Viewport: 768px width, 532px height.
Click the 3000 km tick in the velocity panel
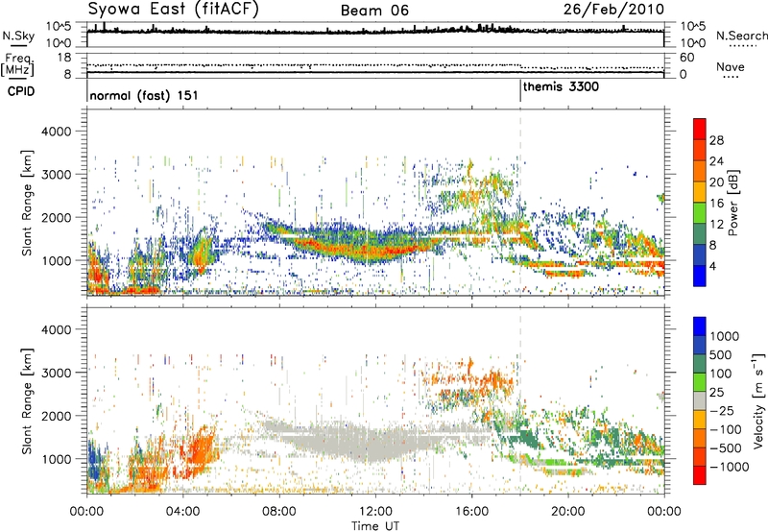pyautogui.click(x=56, y=373)
